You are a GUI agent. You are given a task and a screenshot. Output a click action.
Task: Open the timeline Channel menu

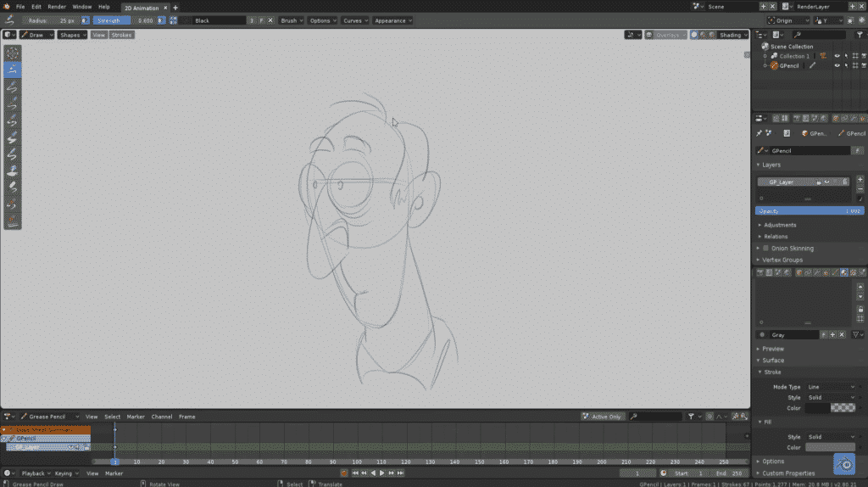click(x=162, y=417)
